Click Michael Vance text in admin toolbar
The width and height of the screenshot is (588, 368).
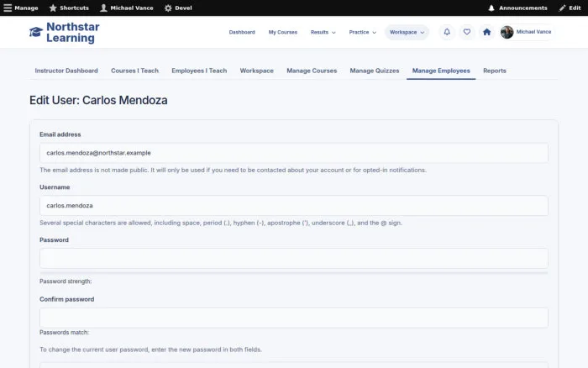coord(132,8)
